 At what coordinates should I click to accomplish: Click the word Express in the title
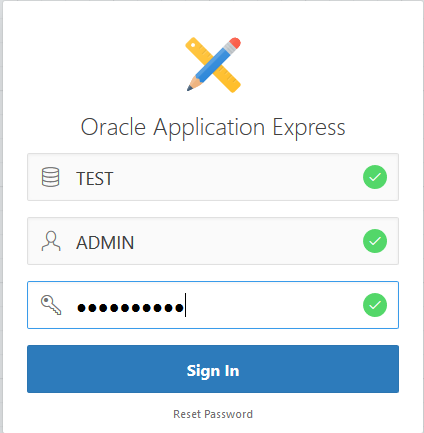(x=309, y=128)
